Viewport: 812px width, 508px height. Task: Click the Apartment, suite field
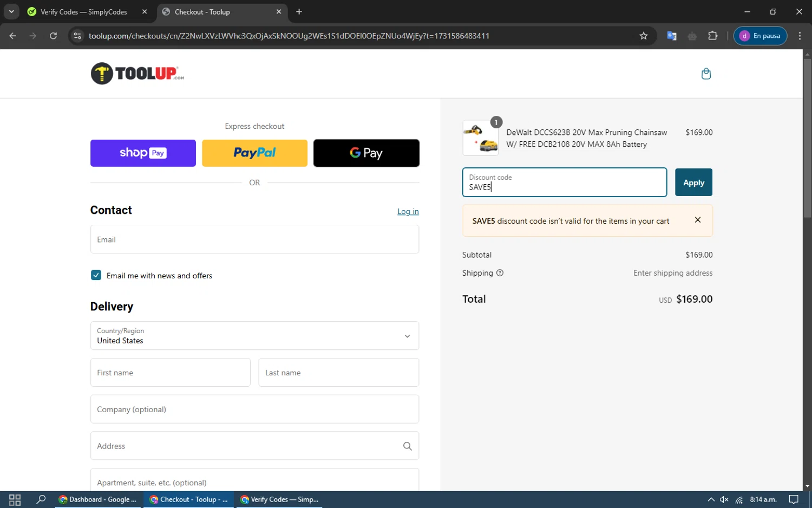coord(254,480)
